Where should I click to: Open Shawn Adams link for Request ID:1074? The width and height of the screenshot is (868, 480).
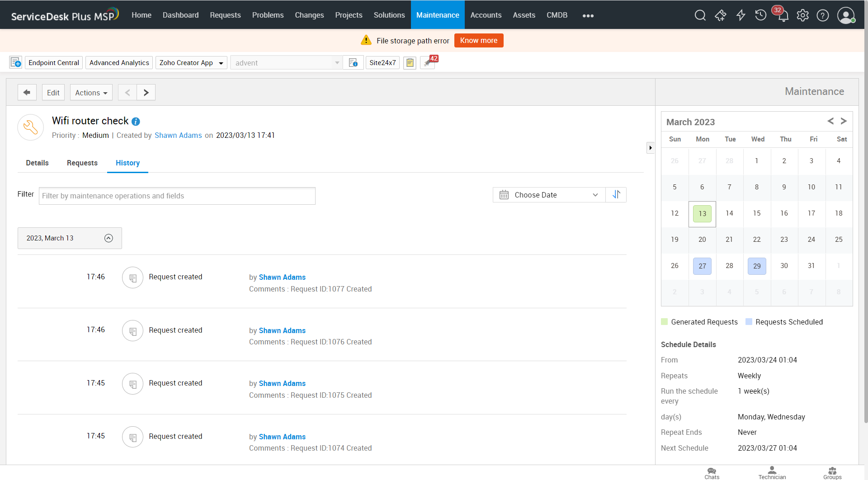(282, 437)
